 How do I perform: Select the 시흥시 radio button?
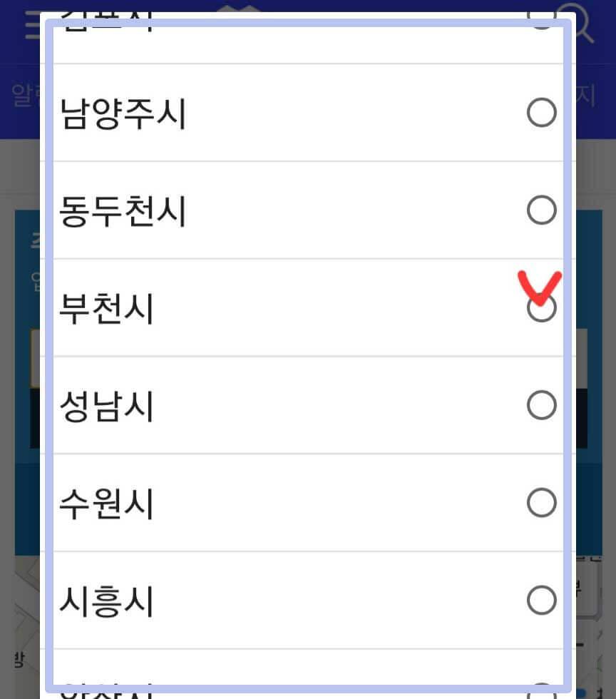pyautogui.click(x=542, y=601)
